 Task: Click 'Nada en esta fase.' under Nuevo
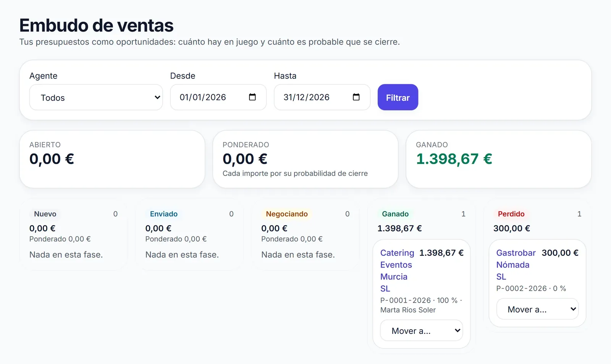click(x=66, y=254)
